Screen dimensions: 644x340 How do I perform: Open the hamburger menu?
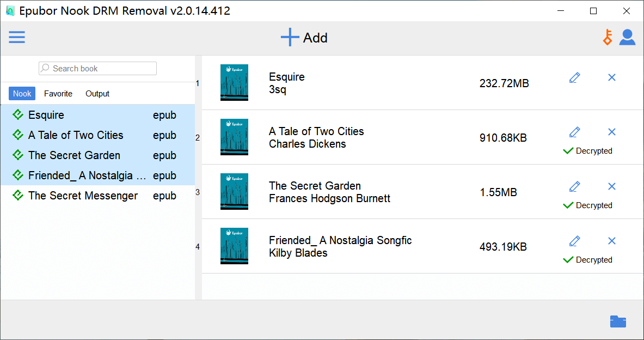[17, 38]
